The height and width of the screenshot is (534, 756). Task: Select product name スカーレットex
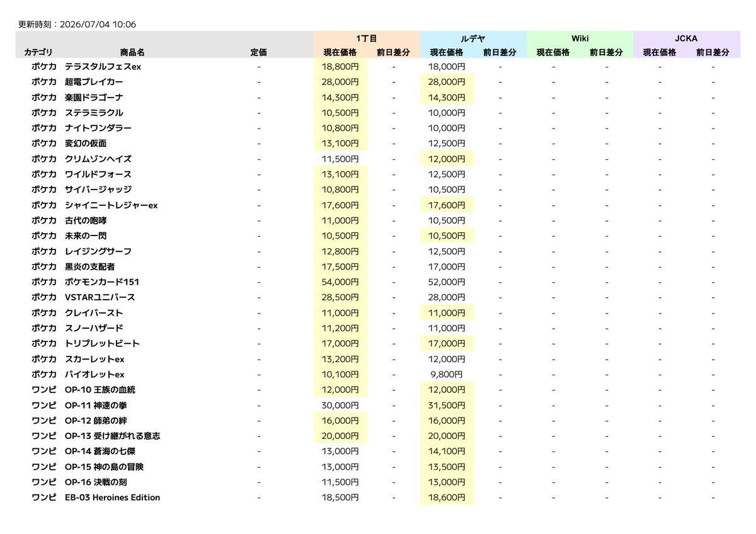[94, 359]
